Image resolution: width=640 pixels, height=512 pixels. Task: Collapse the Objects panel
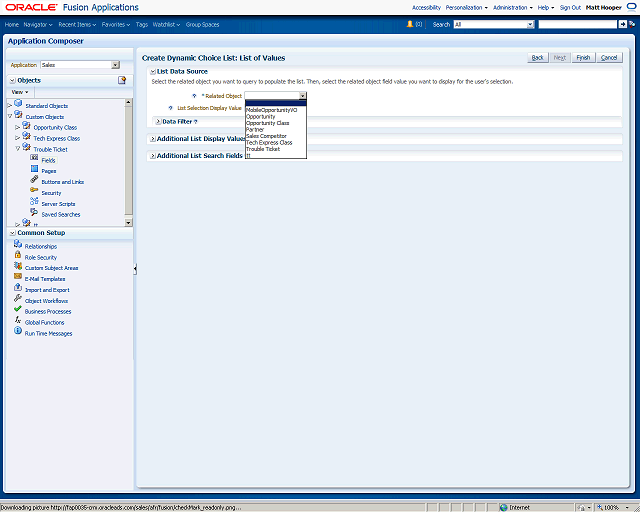click(x=12, y=81)
